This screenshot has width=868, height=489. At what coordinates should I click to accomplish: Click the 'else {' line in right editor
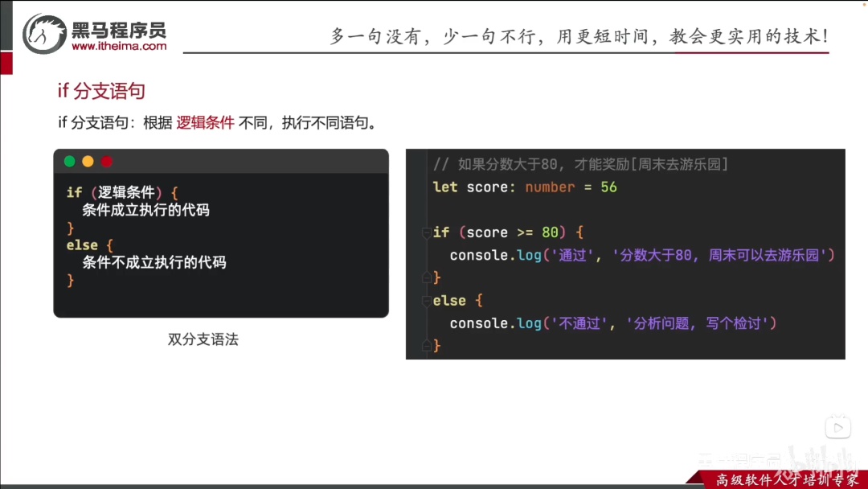[458, 301]
